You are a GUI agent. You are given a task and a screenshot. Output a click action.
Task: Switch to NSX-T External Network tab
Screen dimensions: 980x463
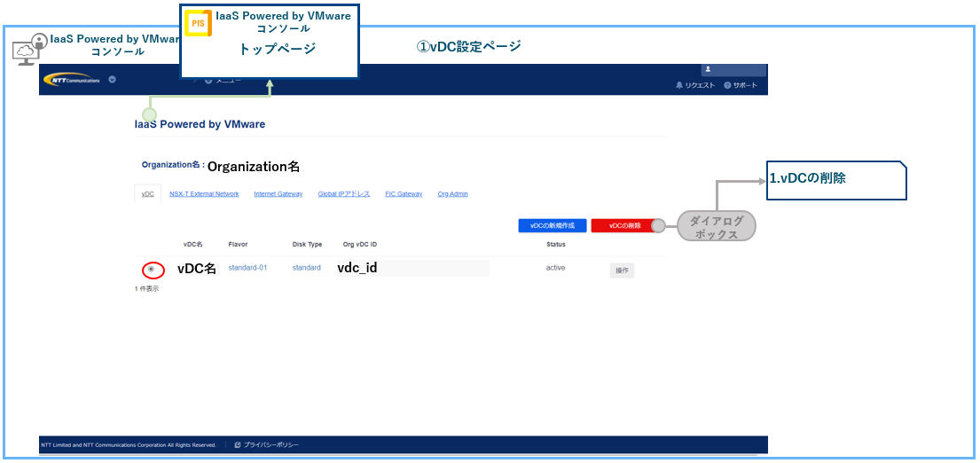click(x=204, y=193)
